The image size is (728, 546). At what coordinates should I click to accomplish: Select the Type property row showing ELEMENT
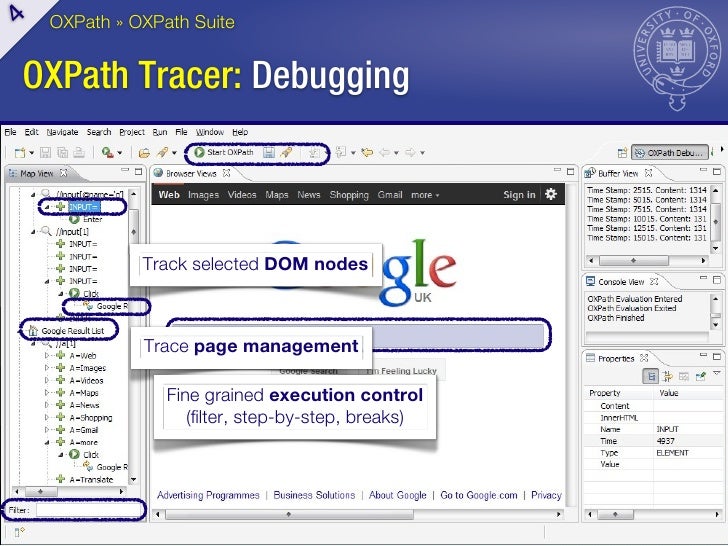pyautogui.click(x=652, y=453)
